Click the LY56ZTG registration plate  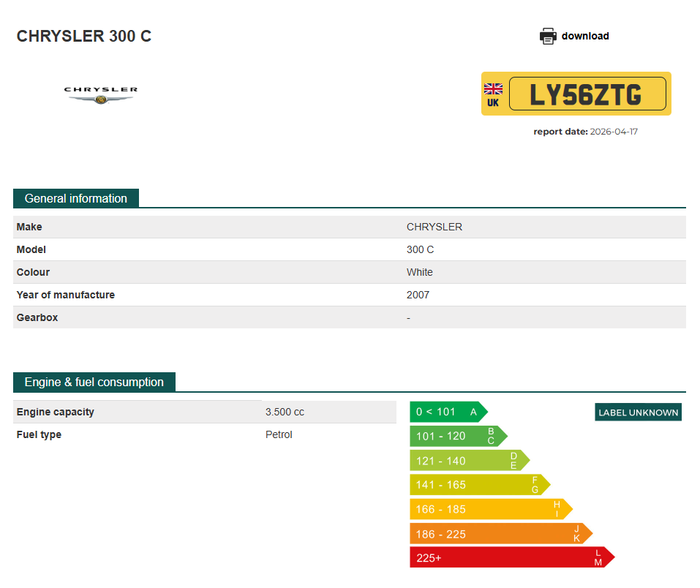pyautogui.click(x=576, y=94)
